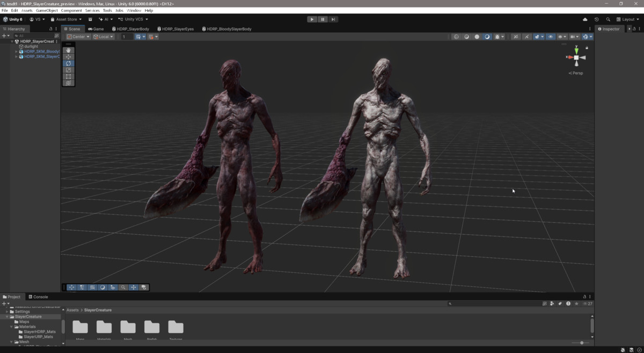Screen dimensions: 644x353
Task: Select the Transform tool
Action: coord(68,83)
